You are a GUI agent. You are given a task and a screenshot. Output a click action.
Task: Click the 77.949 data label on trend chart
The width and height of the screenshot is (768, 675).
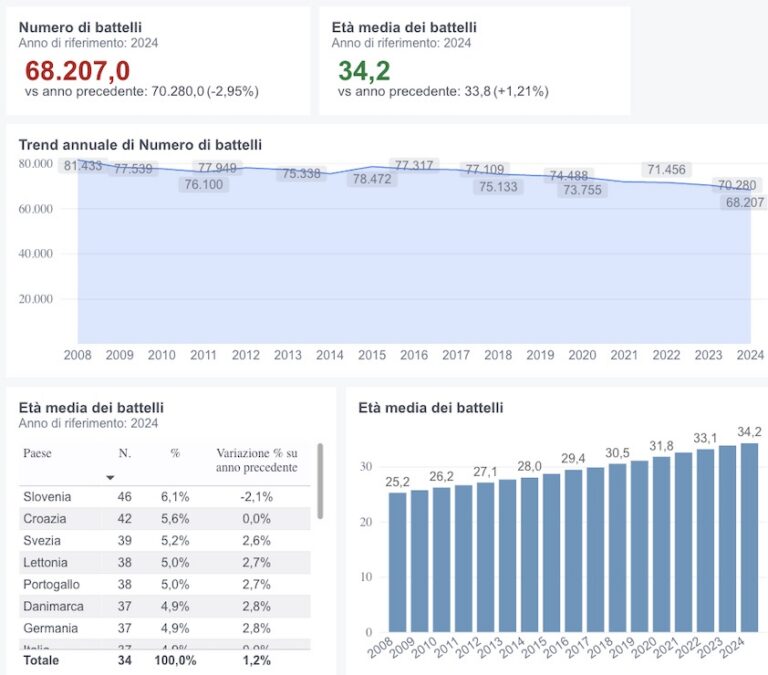click(217, 168)
